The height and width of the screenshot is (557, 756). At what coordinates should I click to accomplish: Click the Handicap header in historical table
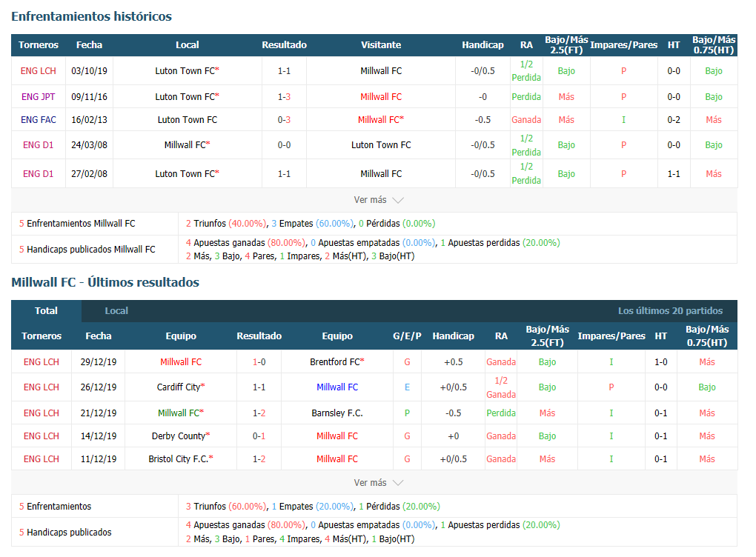click(x=483, y=44)
